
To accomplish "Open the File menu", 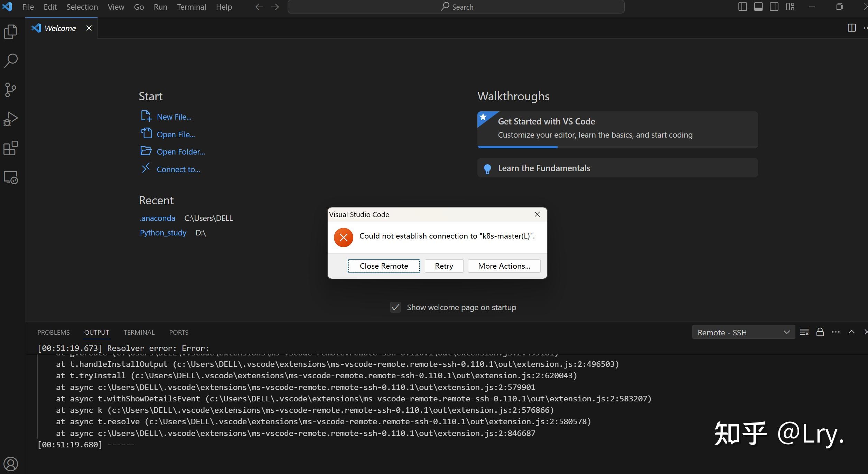I will (28, 7).
